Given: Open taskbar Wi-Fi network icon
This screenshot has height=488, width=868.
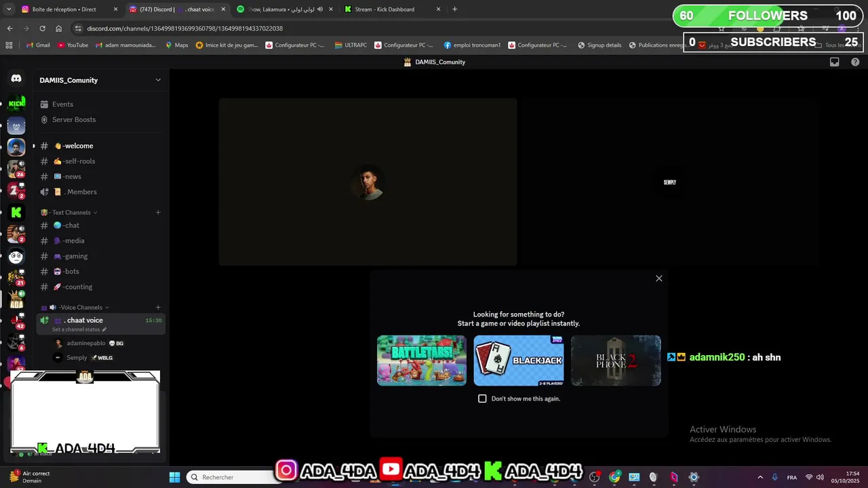Looking at the screenshot, I should point(808,477).
